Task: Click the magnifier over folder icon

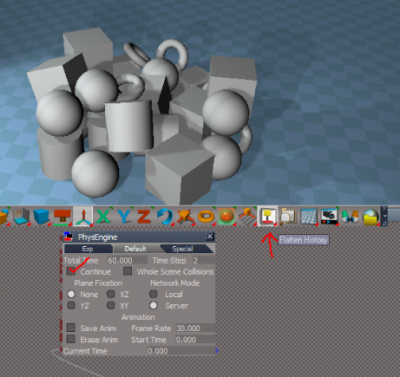Action: (288, 217)
